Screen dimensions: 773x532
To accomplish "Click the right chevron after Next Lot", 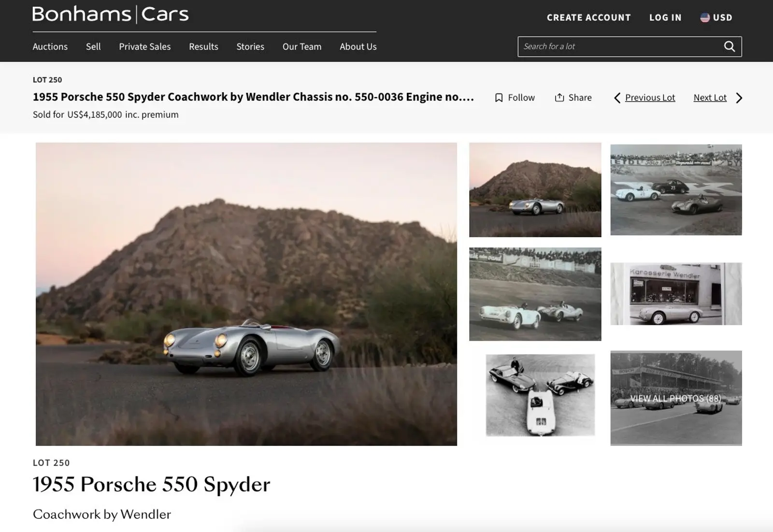I will tap(739, 98).
